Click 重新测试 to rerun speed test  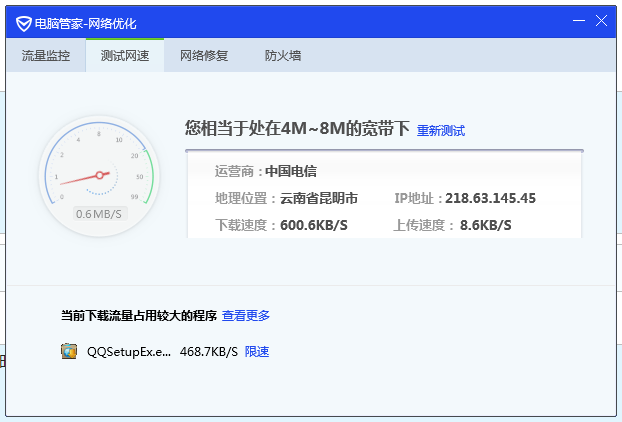click(441, 131)
